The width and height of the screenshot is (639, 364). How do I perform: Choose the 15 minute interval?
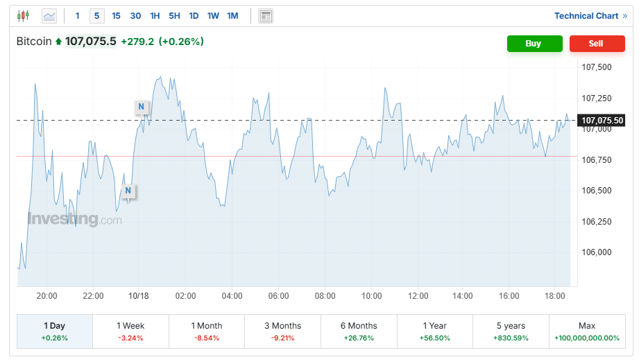coord(116,15)
